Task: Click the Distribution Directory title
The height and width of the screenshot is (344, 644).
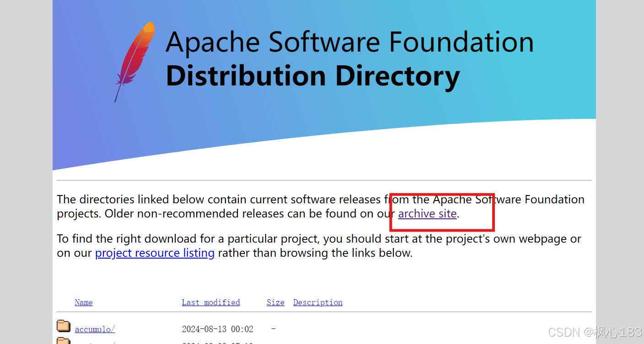Action: (x=313, y=76)
